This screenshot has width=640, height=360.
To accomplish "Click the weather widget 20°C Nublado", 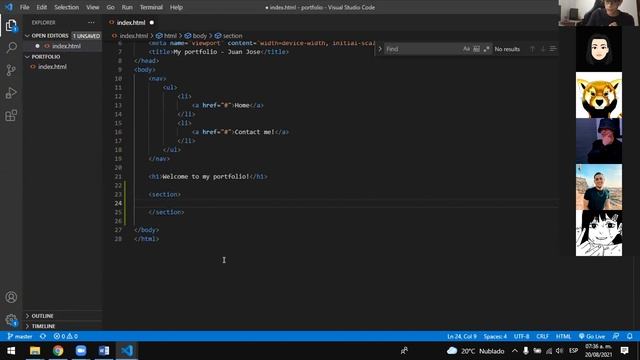I will click(476, 351).
